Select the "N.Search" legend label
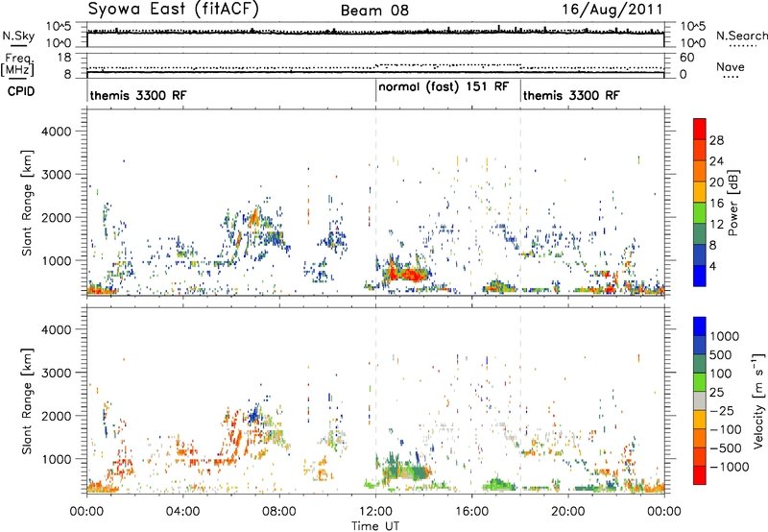Viewport: 768px width, 532px height. (742, 36)
